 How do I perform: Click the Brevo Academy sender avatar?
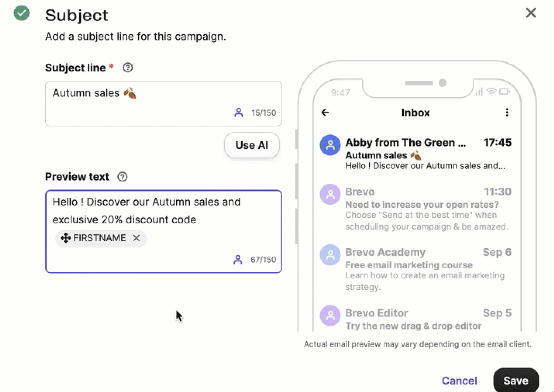(330, 255)
